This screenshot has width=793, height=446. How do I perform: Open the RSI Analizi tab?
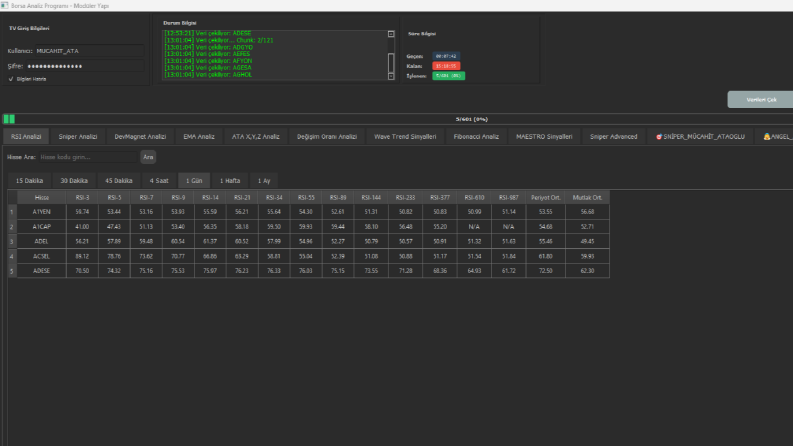pos(26,137)
